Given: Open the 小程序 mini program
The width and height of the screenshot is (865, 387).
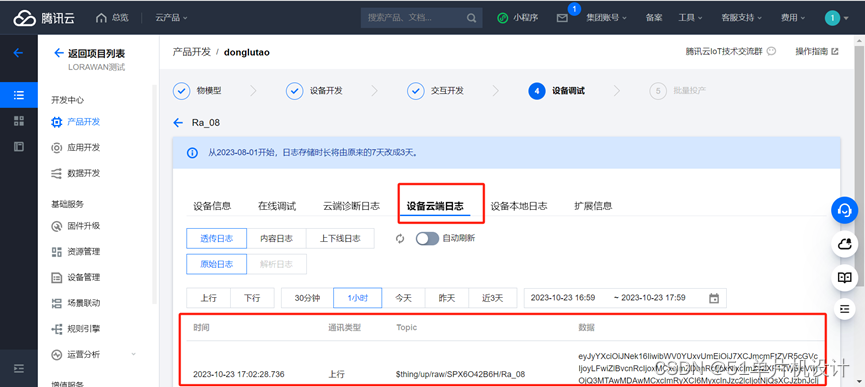Looking at the screenshot, I should click(517, 18).
